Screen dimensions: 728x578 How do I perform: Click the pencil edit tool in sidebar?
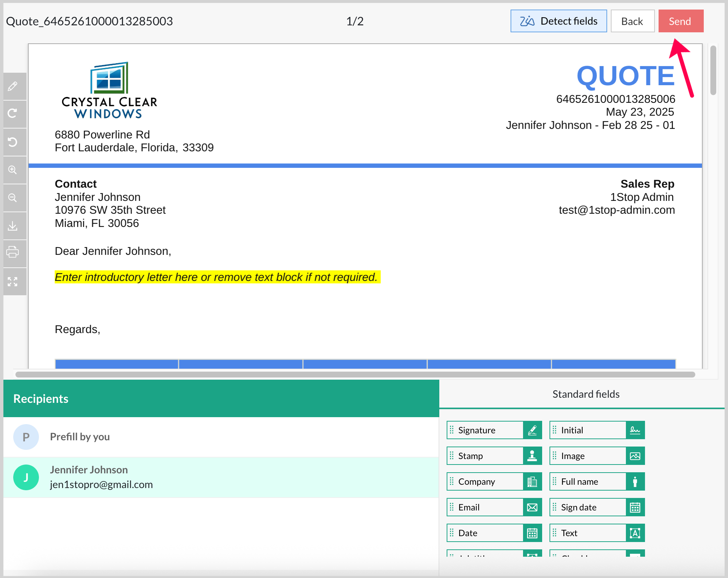[x=13, y=86]
